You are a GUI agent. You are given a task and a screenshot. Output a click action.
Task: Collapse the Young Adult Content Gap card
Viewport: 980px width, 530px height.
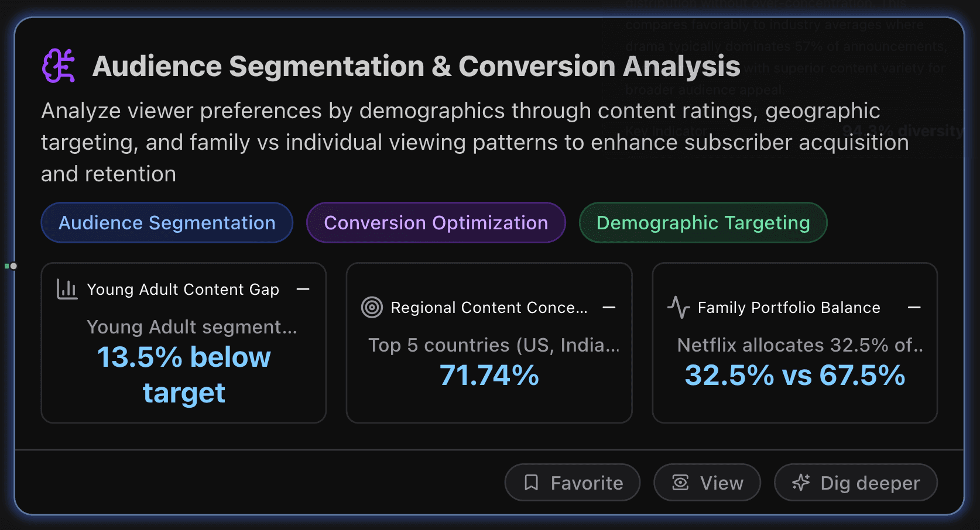click(x=304, y=288)
